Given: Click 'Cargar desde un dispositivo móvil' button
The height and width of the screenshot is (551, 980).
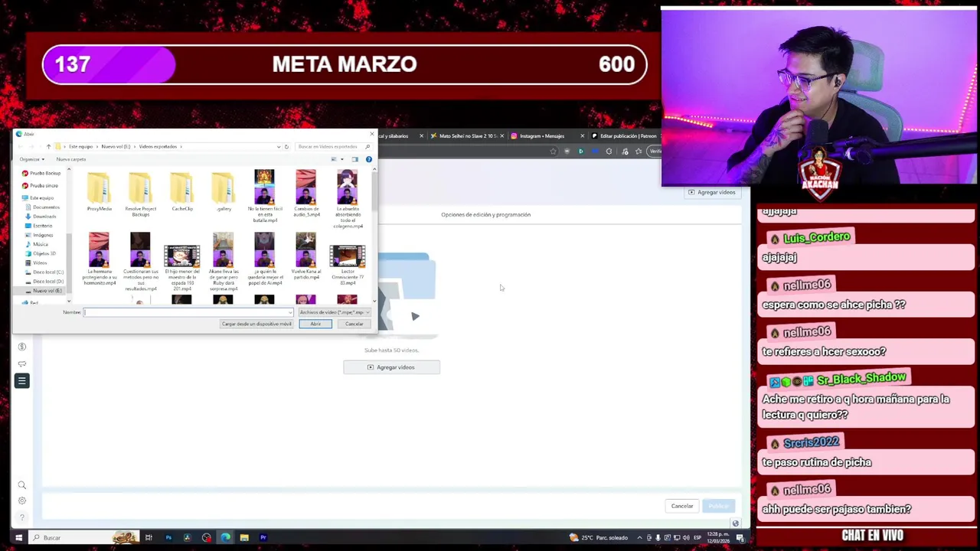Looking at the screenshot, I should pyautogui.click(x=256, y=324).
